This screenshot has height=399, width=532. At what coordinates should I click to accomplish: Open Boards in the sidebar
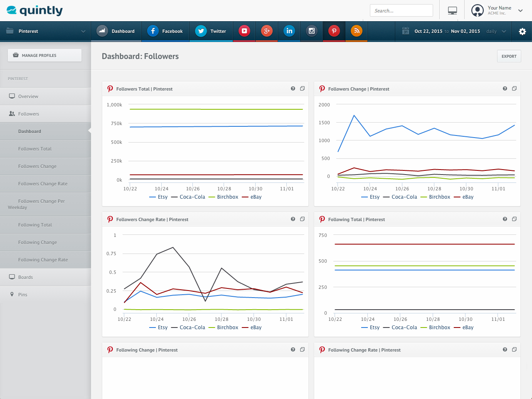(x=45, y=277)
